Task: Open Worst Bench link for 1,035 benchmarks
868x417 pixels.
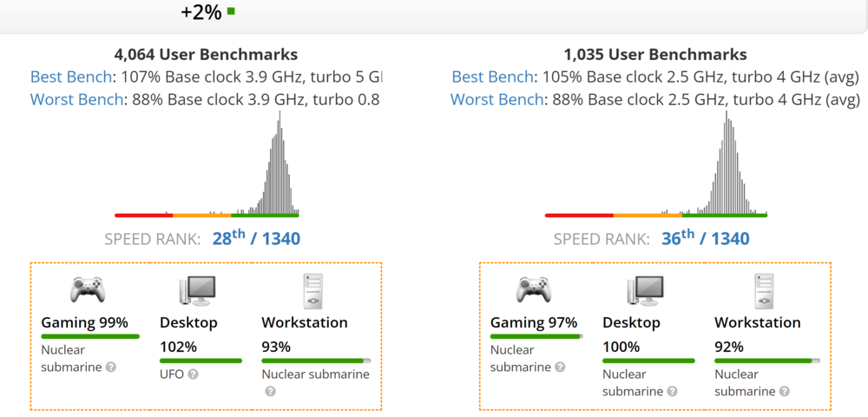Action: pyautogui.click(x=497, y=99)
